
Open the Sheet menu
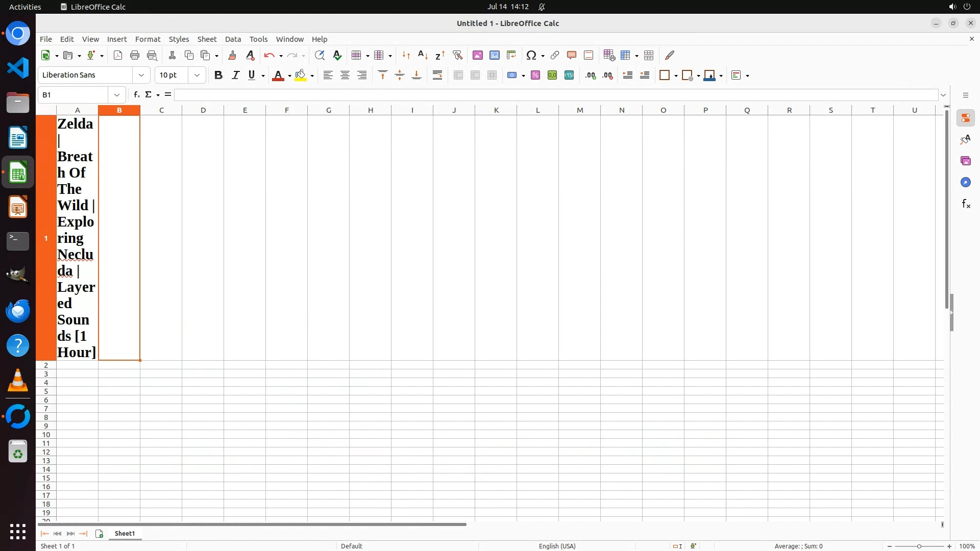pos(207,39)
